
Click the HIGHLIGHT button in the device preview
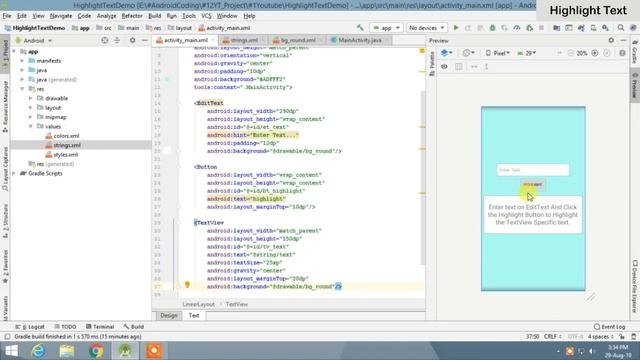533,184
